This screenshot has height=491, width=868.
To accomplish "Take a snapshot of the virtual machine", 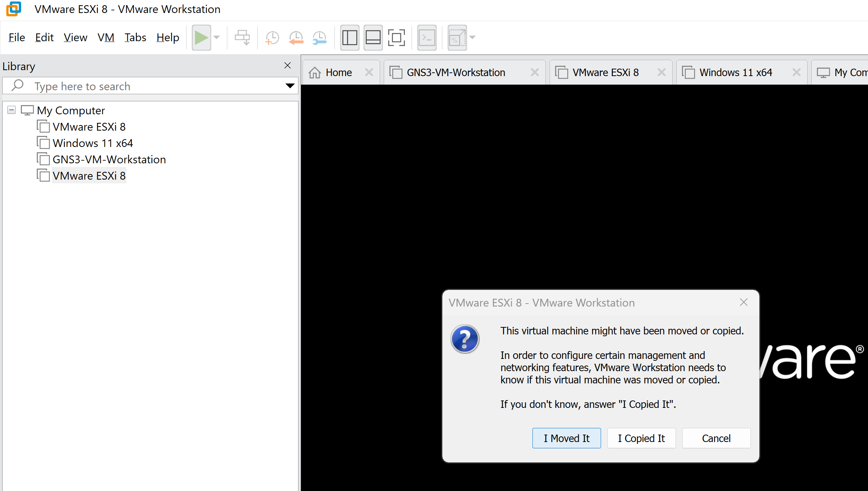I will point(272,37).
